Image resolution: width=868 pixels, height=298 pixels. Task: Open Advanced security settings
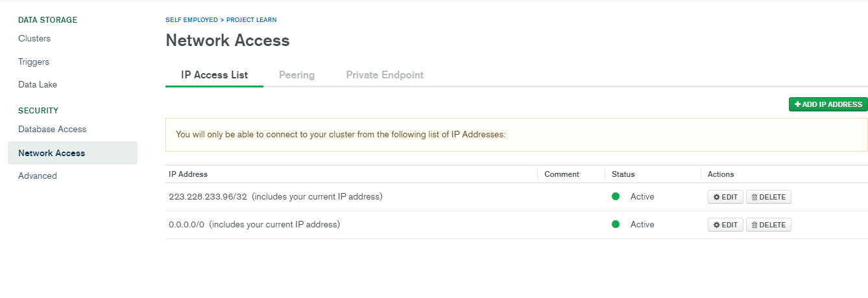point(38,176)
